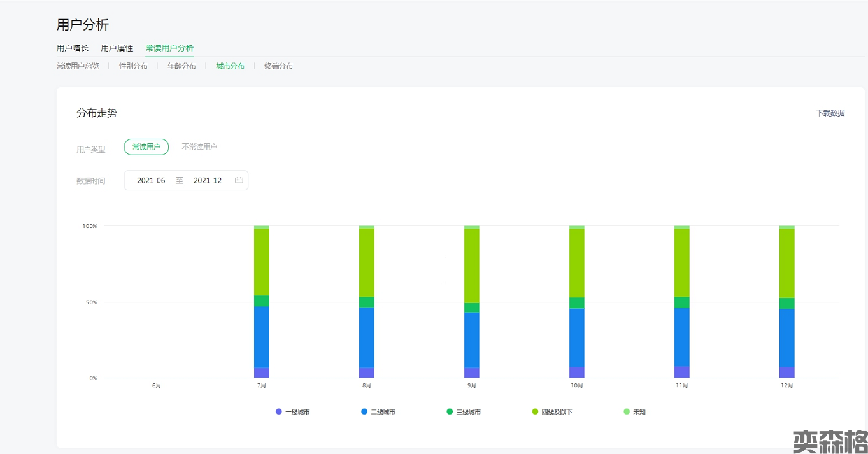Screen dimensions: 868x454
Task: Toggle the 四线及以下 legend dot
Action: coord(536,412)
